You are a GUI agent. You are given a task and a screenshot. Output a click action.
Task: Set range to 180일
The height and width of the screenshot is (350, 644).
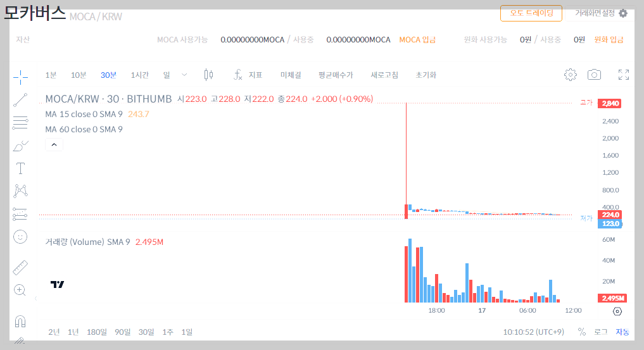(96, 332)
